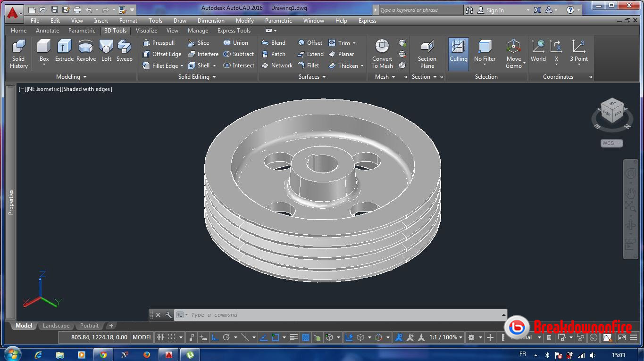This screenshot has width=644, height=361.
Task: Switch to the Home ribbon tab
Action: pos(19,31)
